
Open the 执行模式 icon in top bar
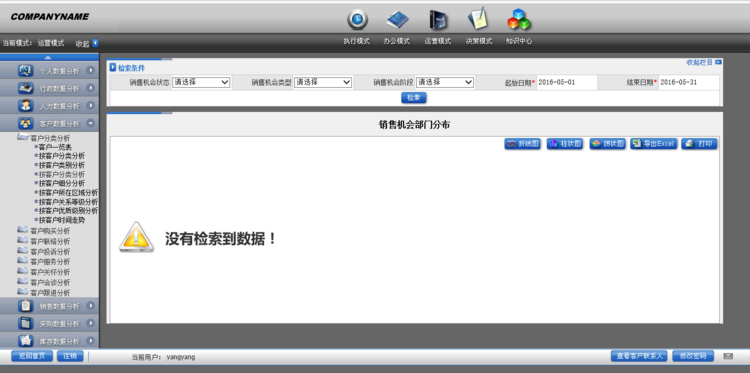(357, 20)
